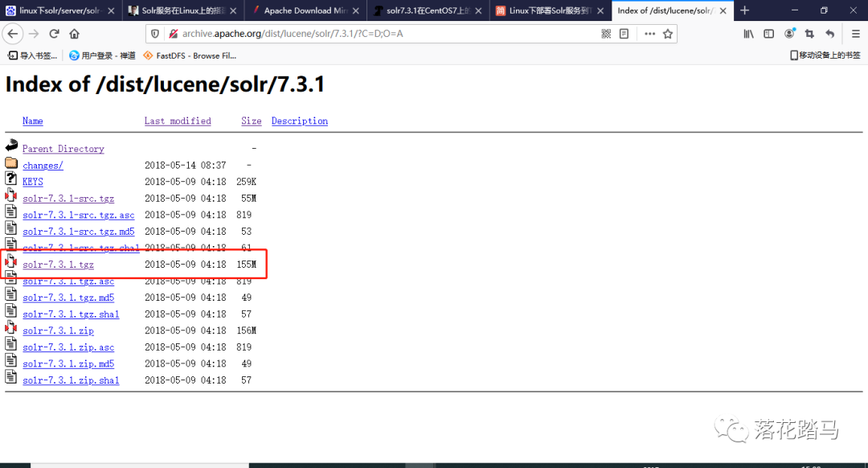Screen dimensions: 868x468
Task: Click the solr-7.3.1.tgz.md5 text file icon
Action: (x=11, y=294)
